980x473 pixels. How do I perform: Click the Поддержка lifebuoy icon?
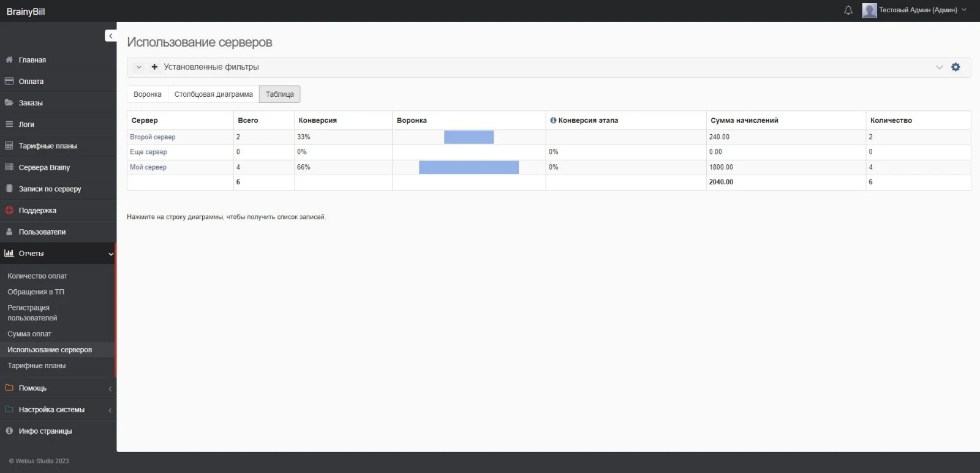point(9,211)
